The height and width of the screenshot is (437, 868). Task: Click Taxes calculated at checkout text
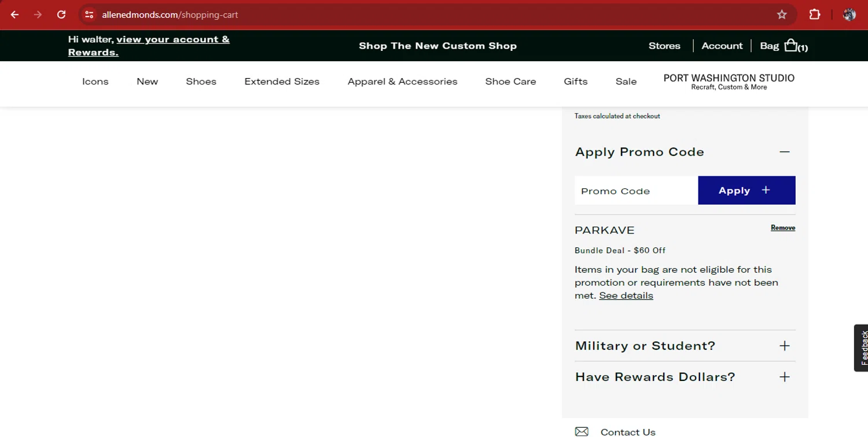coord(617,116)
